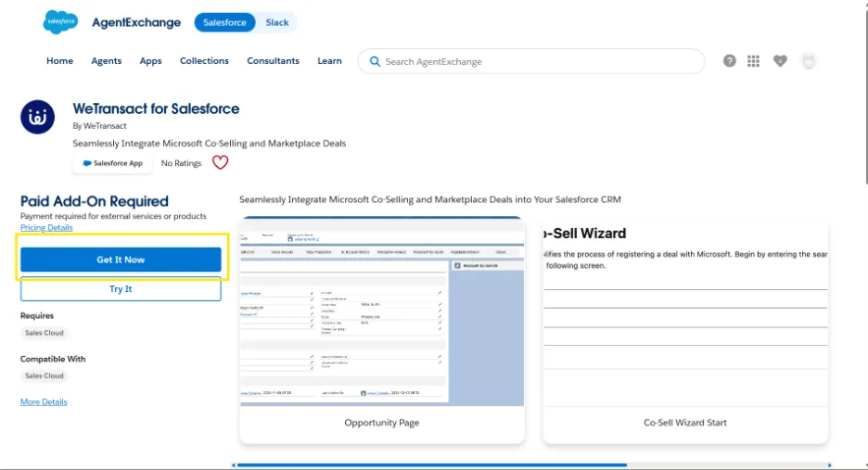This screenshot has width=868, height=470.
Task: Switch to Salesforce toggle option
Action: tap(224, 22)
